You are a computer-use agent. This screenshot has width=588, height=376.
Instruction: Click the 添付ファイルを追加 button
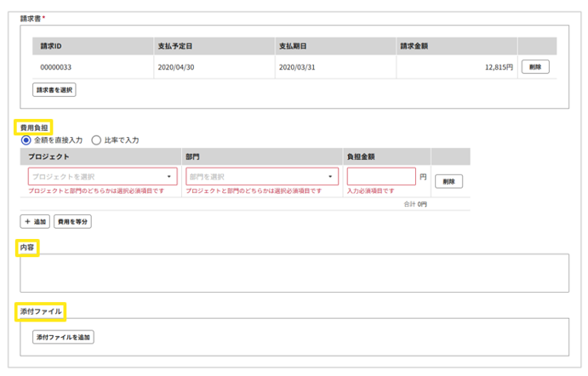tap(64, 337)
